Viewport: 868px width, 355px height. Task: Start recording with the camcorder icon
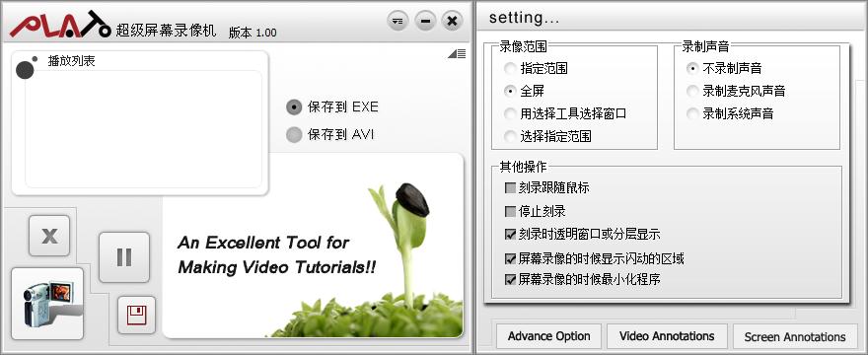(x=47, y=304)
